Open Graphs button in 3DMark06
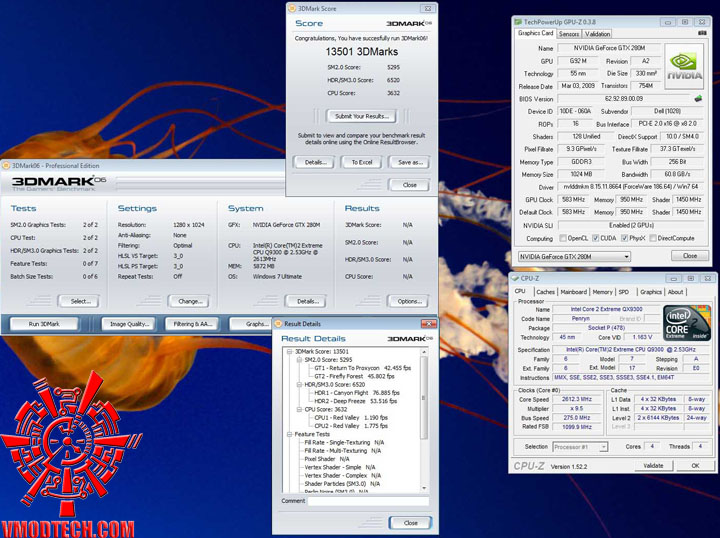The height and width of the screenshot is (538, 720). coord(252,324)
